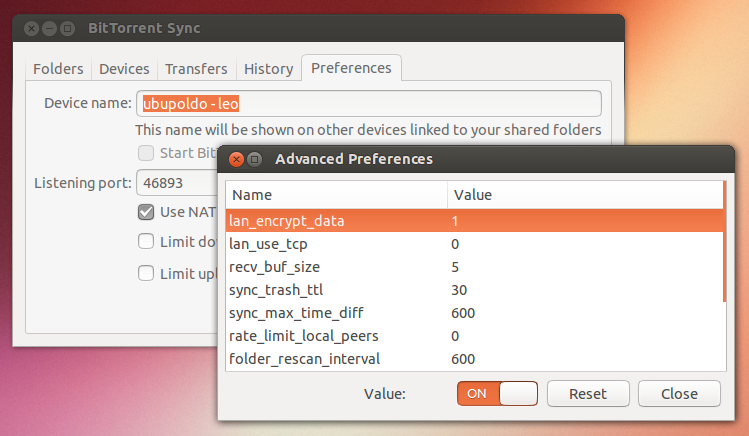Select the lan_use_tcp row

(336, 244)
